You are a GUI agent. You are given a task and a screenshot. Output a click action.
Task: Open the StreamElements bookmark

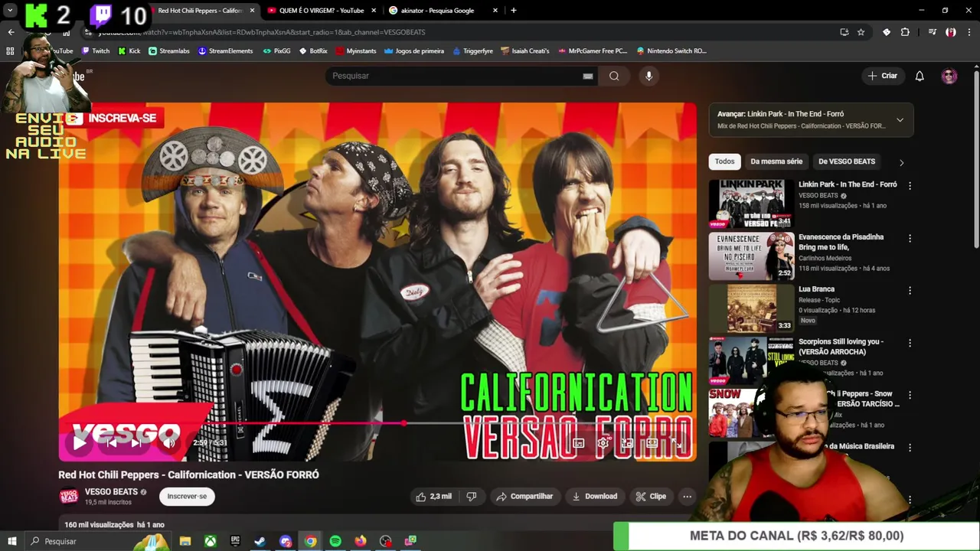click(225, 51)
